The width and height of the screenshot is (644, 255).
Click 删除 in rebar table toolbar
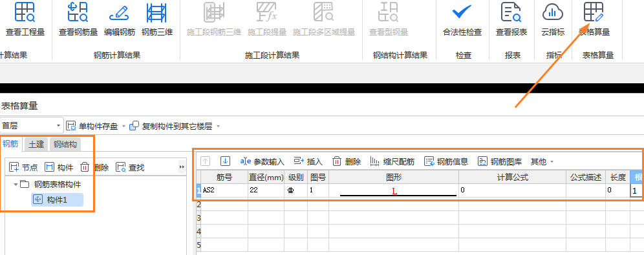[346, 161]
